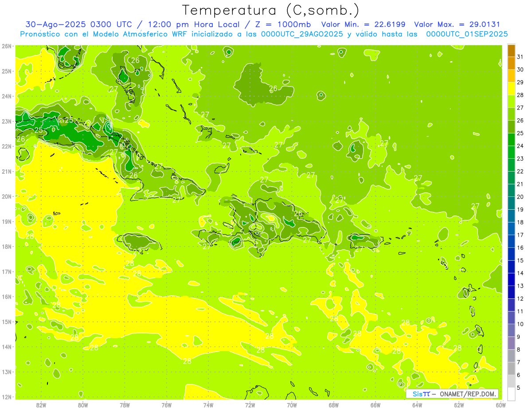Click the 22N latitude label

tap(7, 146)
